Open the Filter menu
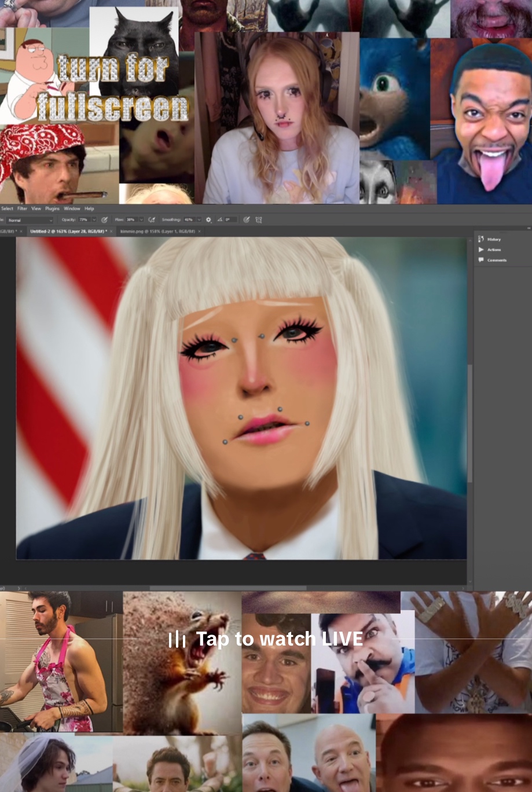Image resolution: width=532 pixels, height=792 pixels. (22, 208)
